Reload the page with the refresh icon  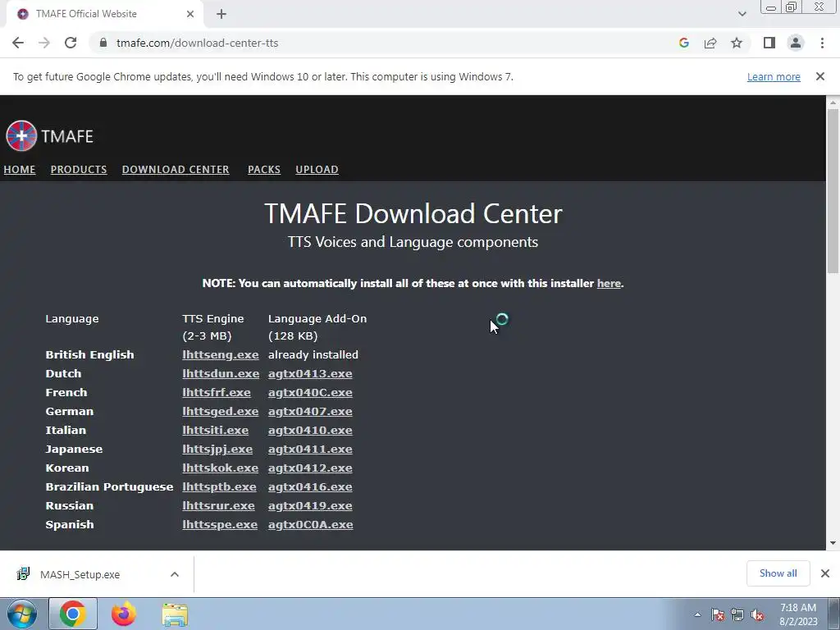pyautogui.click(x=71, y=43)
